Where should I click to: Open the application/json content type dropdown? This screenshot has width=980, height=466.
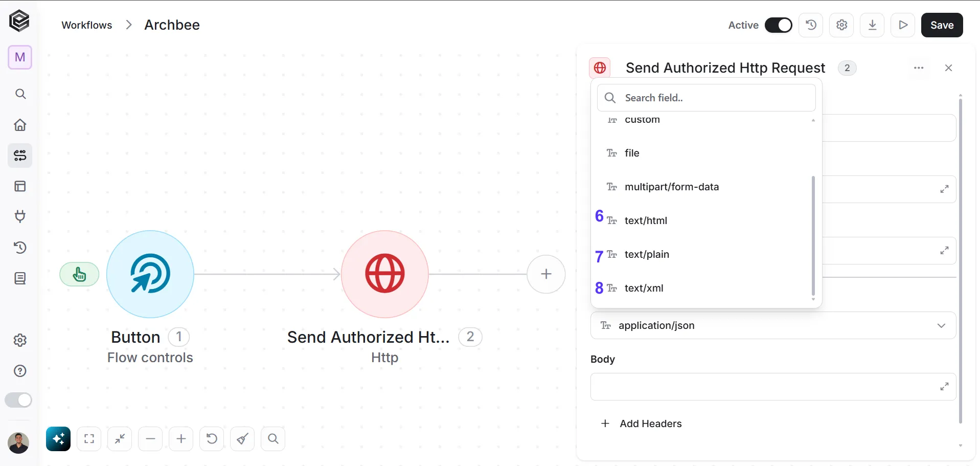[x=773, y=325]
